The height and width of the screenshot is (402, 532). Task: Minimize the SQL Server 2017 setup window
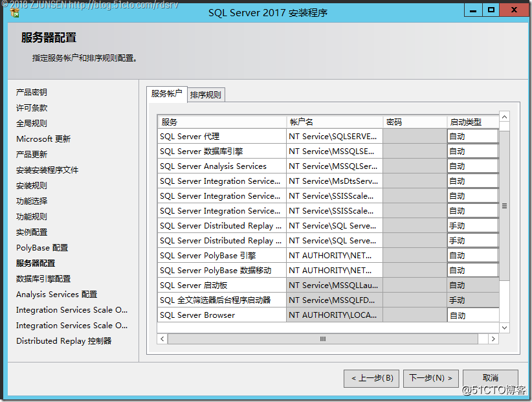(473, 10)
